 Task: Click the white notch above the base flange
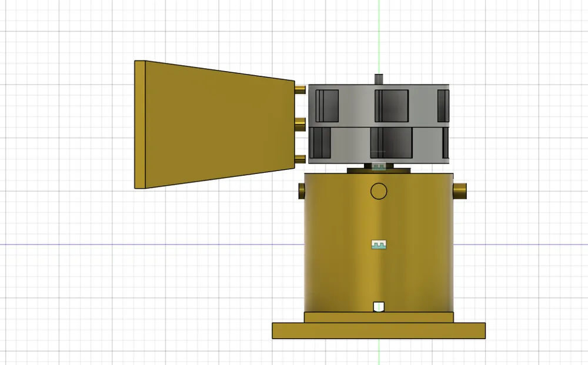(x=379, y=306)
